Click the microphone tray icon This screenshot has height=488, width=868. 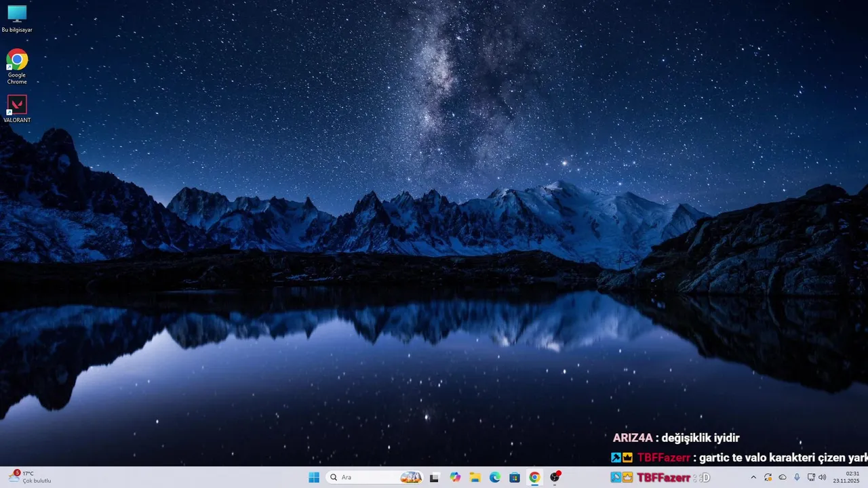(797, 477)
